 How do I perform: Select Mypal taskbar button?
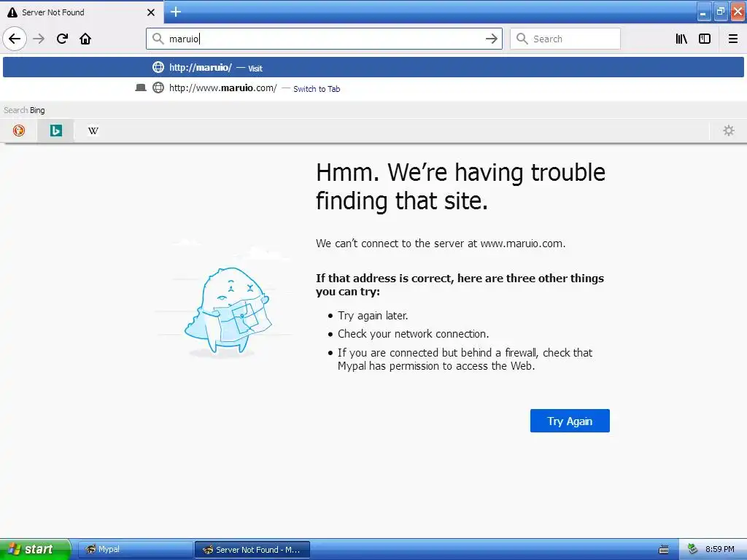135,549
